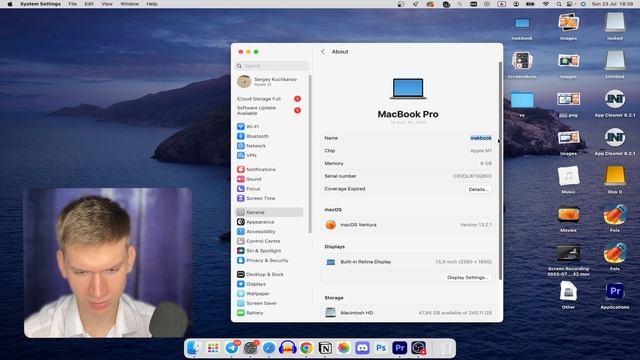Select Focus in the sidebar
The width and height of the screenshot is (640, 360).
point(249,189)
